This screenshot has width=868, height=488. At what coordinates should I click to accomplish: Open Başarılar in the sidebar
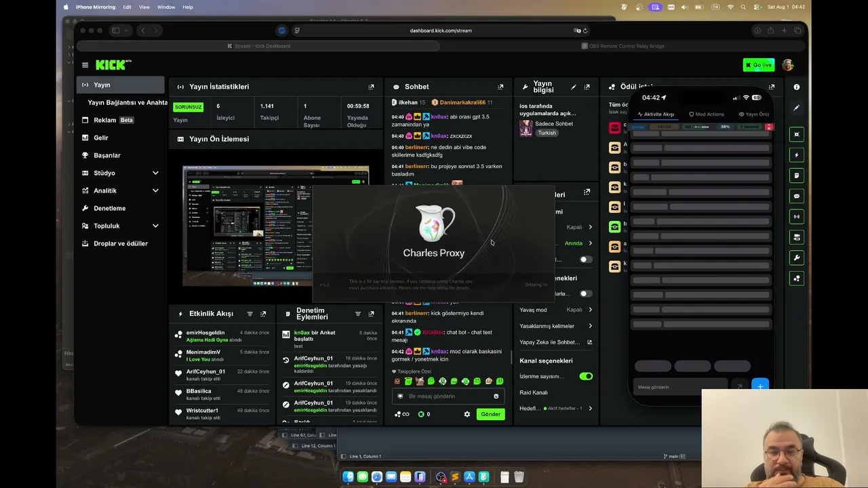[x=121, y=155]
